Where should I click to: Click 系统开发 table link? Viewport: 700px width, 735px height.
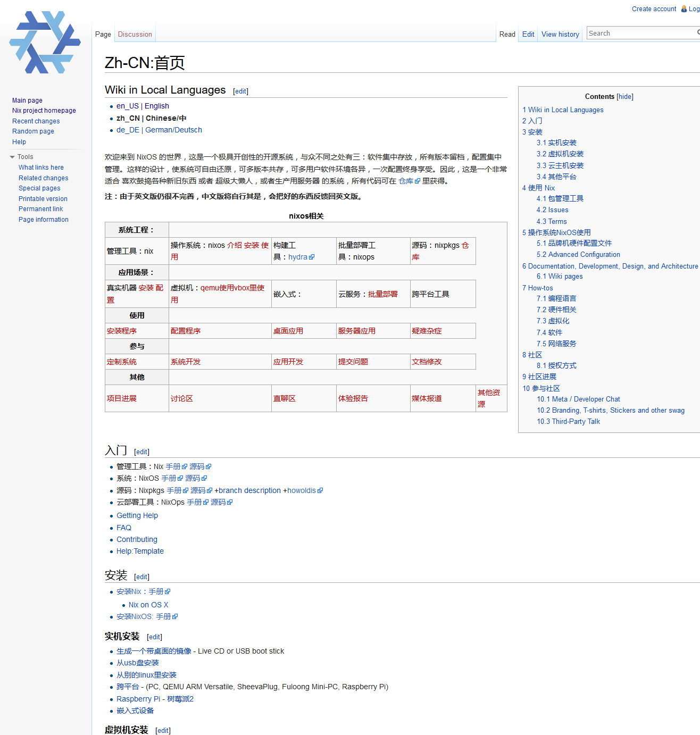click(185, 362)
